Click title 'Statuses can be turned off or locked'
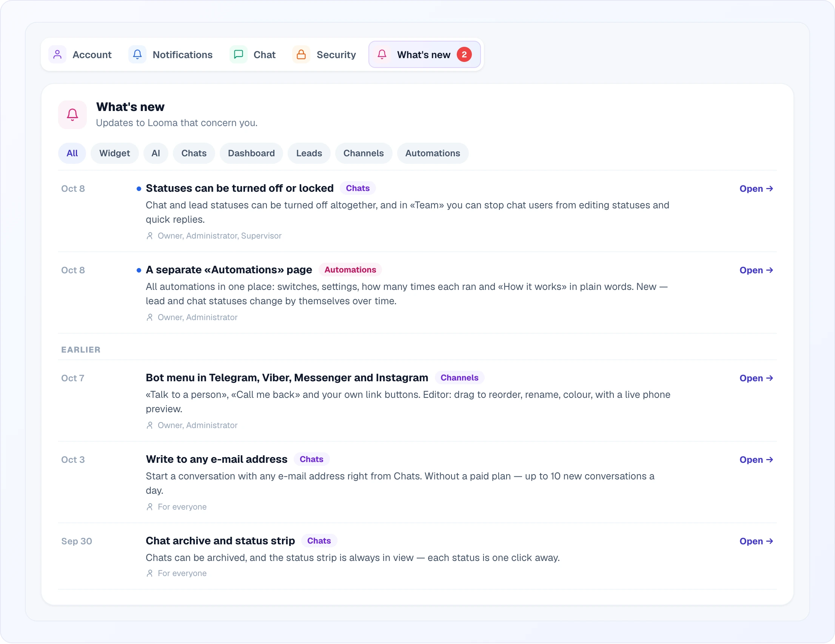Viewport: 835px width, 644px height. pyautogui.click(x=240, y=188)
